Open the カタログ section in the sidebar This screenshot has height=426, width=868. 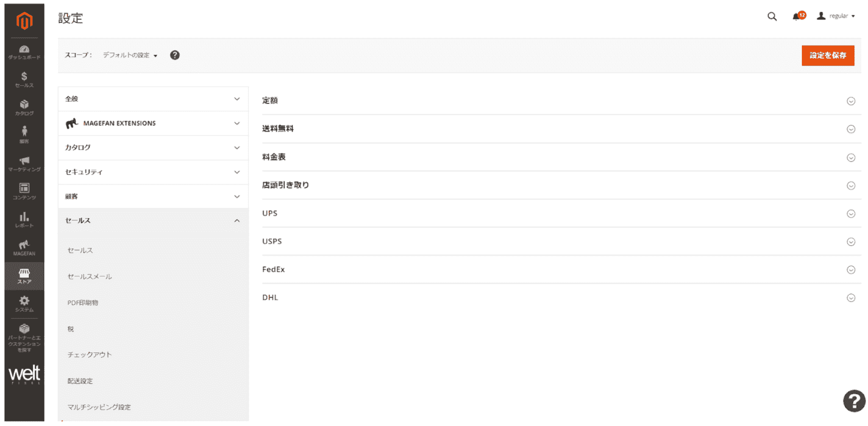24,107
